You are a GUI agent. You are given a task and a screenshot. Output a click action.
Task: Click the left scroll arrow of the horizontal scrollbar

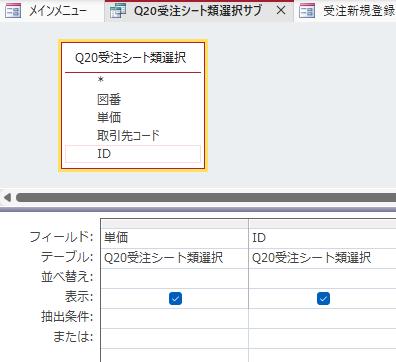click(7, 198)
